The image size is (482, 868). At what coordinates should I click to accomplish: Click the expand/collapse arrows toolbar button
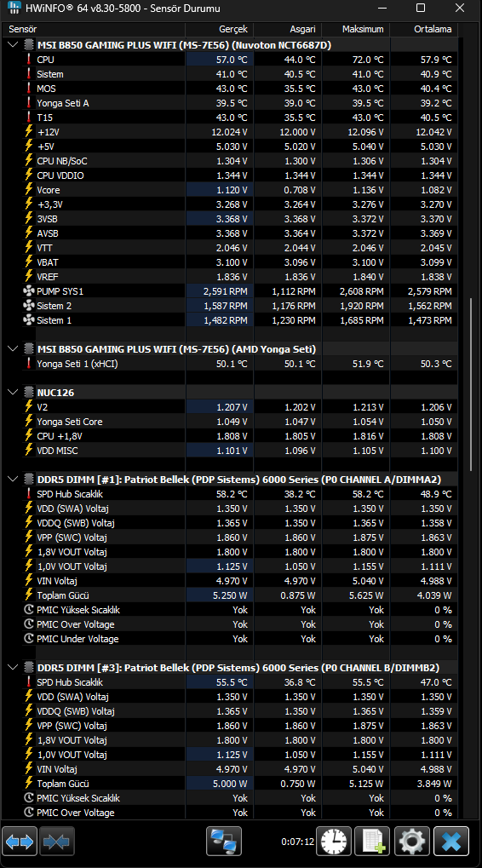(x=20, y=842)
